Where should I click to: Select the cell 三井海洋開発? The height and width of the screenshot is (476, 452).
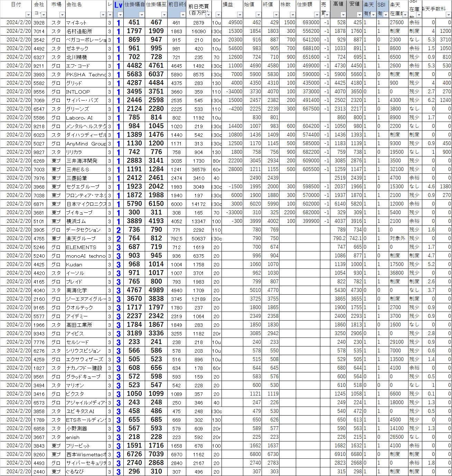[x=86, y=161]
